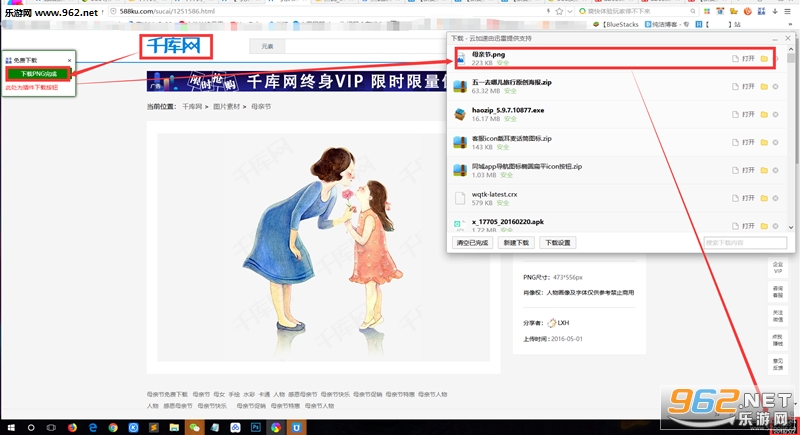This screenshot has height=435, width=800.
Task: Focus the browser search box
Action: (x=638, y=11)
